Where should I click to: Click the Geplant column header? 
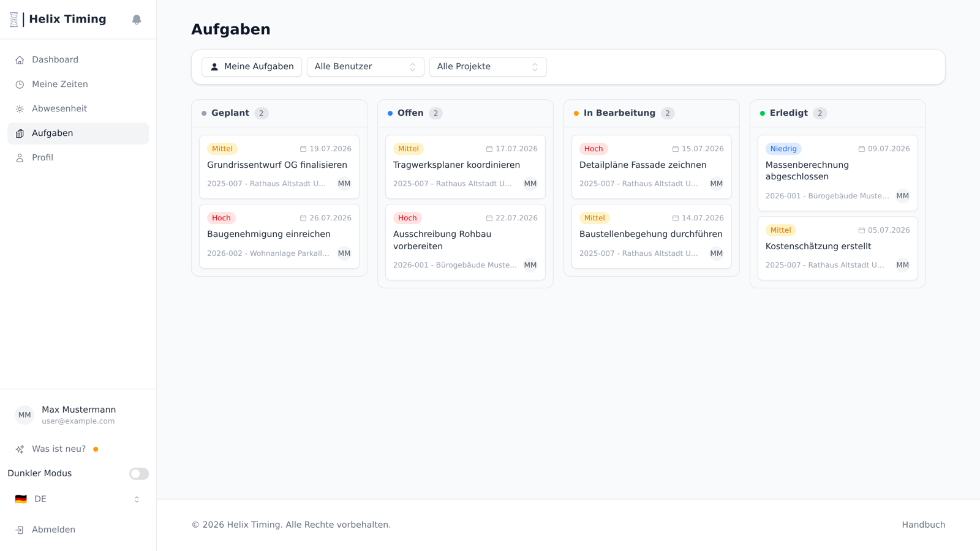[x=279, y=113]
